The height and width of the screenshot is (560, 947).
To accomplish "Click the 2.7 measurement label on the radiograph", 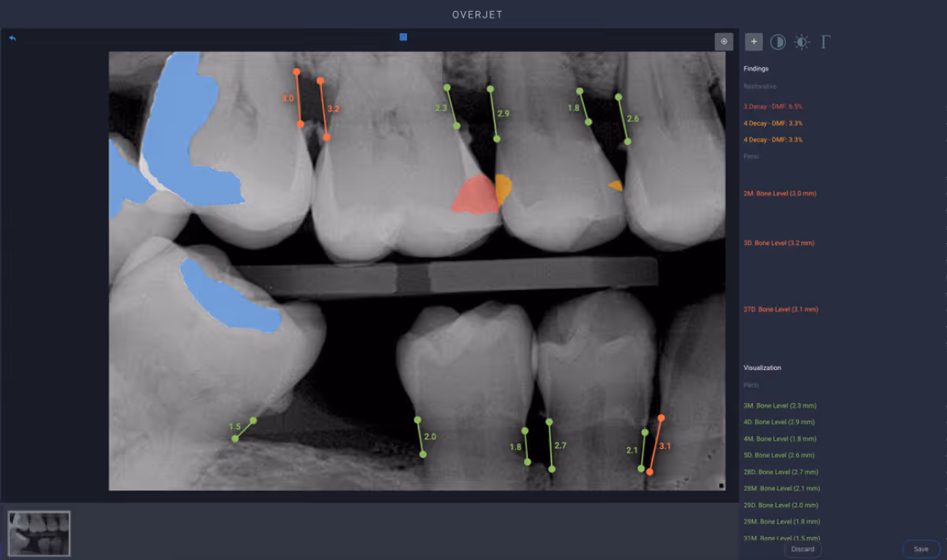I will click(560, 446).
